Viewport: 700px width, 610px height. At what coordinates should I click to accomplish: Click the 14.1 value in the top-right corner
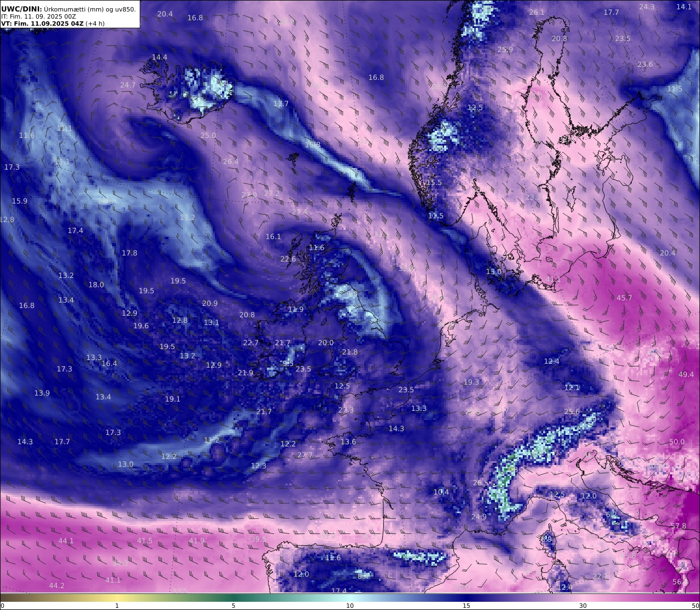click(684, 7)
